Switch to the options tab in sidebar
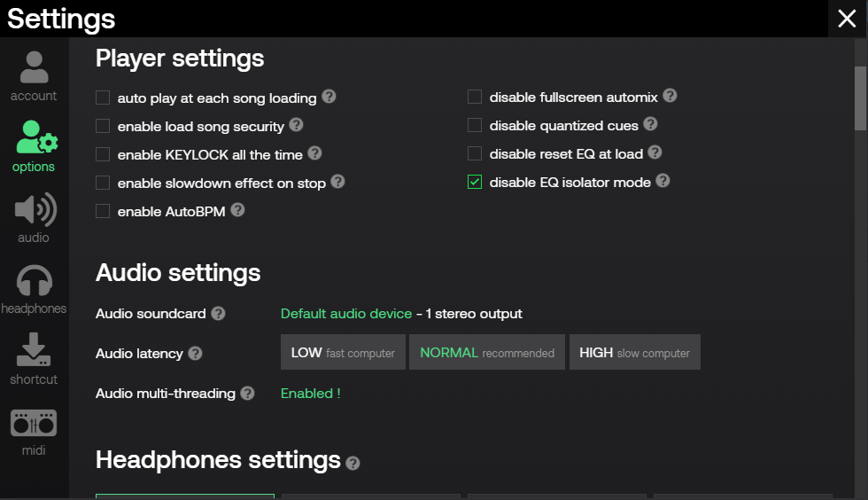The image size is (868, 500). [34, 147]
